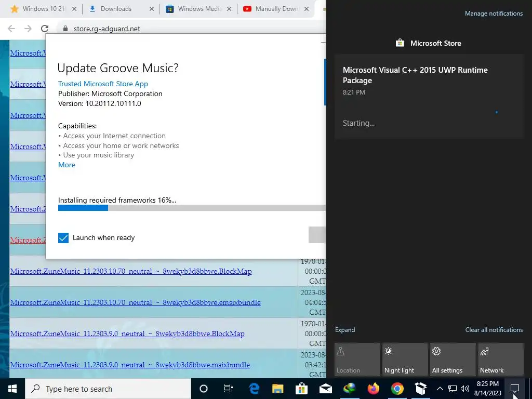Click the padlock icon in address bar
The image size is (532, 399).
coord(65,29)
